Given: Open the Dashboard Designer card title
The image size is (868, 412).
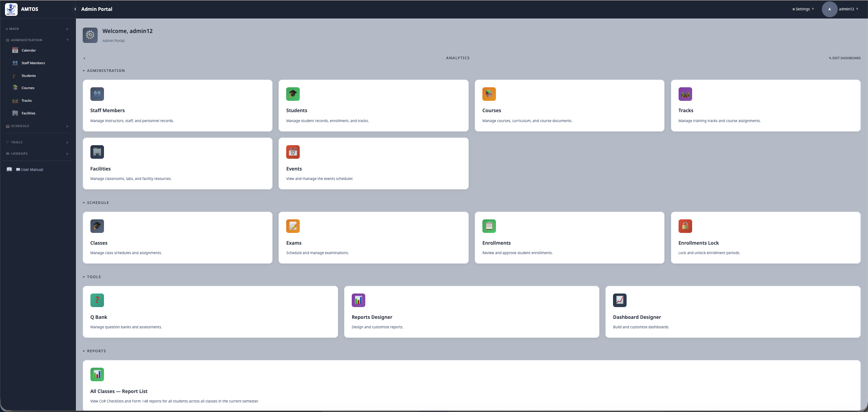Looking at the screenshot, I should coord(637,317).
